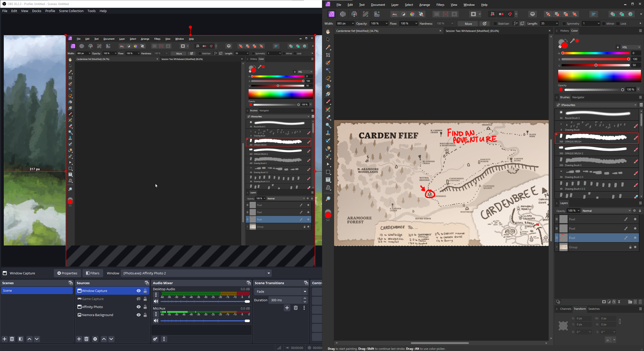Click the Filters button in OBS source toolbar
The width and height of the screenshot is (644, 351).
pos(93,273)
